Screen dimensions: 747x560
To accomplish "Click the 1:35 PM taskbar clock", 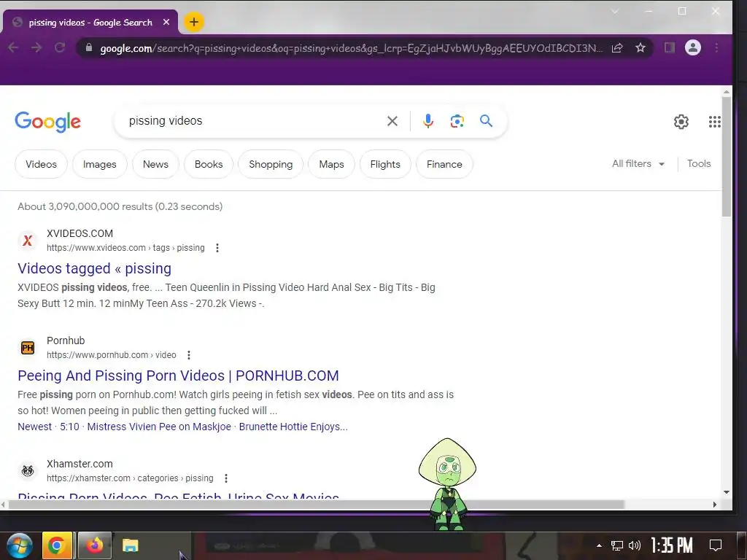I will (672, 545).
